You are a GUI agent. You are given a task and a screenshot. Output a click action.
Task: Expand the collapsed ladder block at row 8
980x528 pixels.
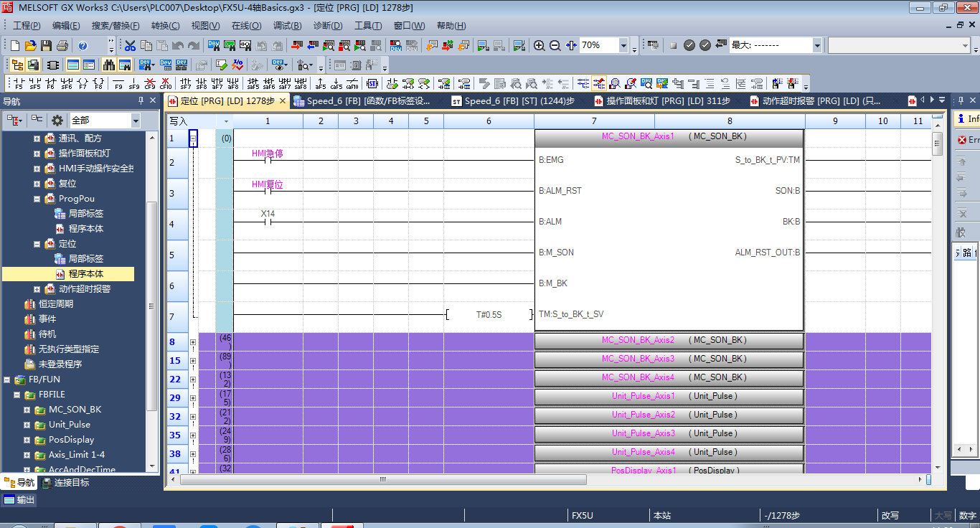(193, 343)
